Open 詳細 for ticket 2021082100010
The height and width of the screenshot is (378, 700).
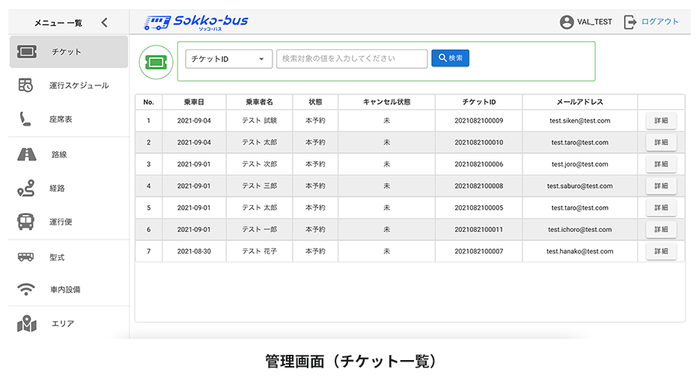point(661,142)
